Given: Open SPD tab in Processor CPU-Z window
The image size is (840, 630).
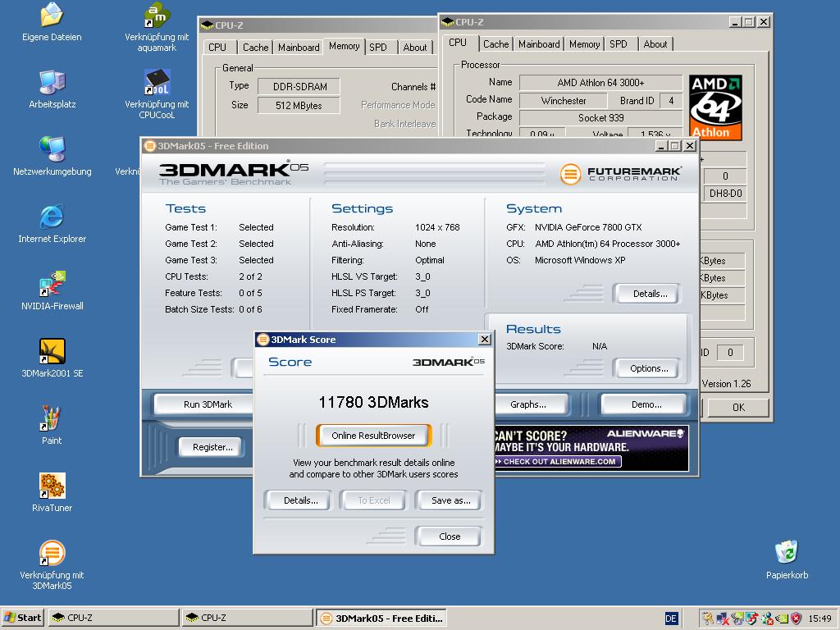Looking at the screenshot, I should coord(619,44).
